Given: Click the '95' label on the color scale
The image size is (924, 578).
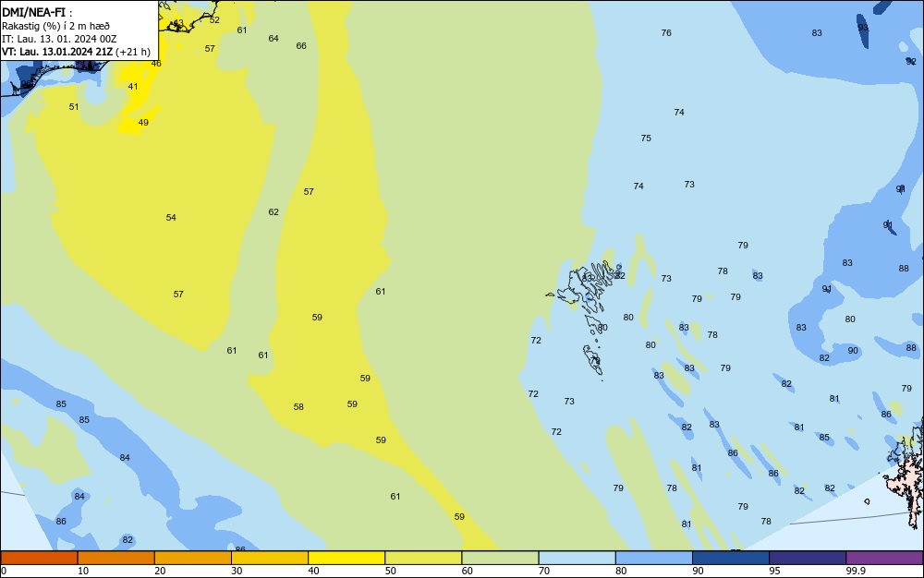Looking at the screenshot, I should coord(774,571).
